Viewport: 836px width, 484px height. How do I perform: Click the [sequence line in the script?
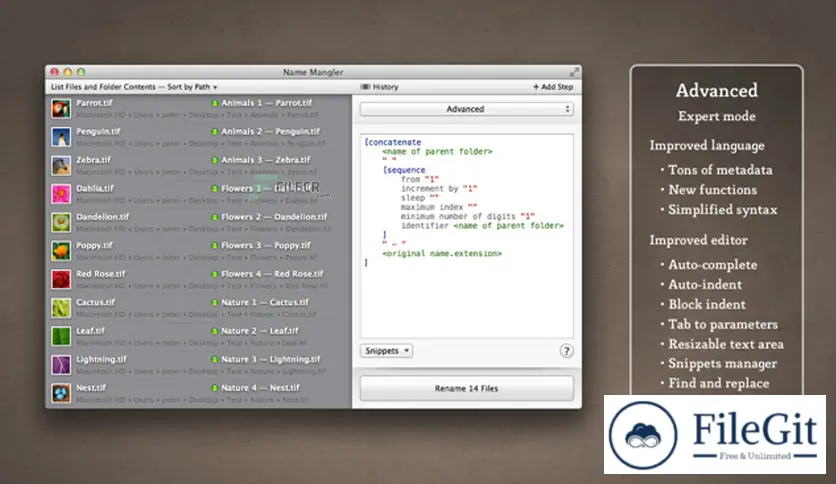[x=404, y=170]
